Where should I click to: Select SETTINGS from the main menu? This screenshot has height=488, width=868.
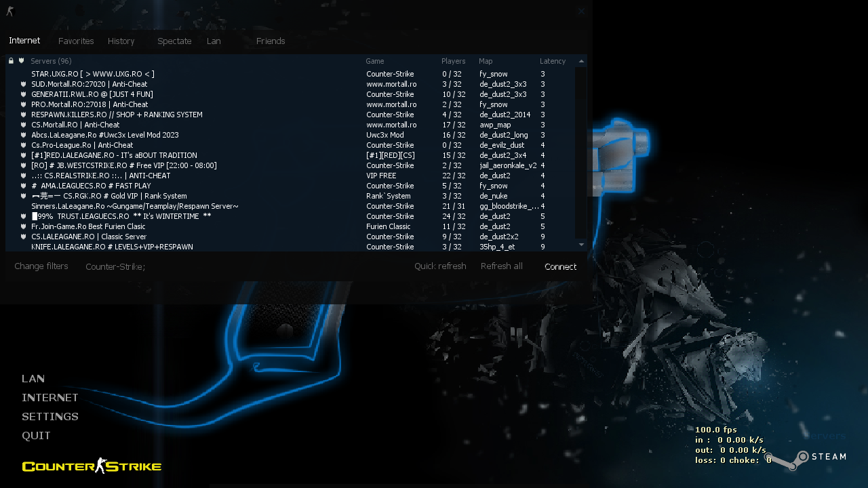coord(50,417)
